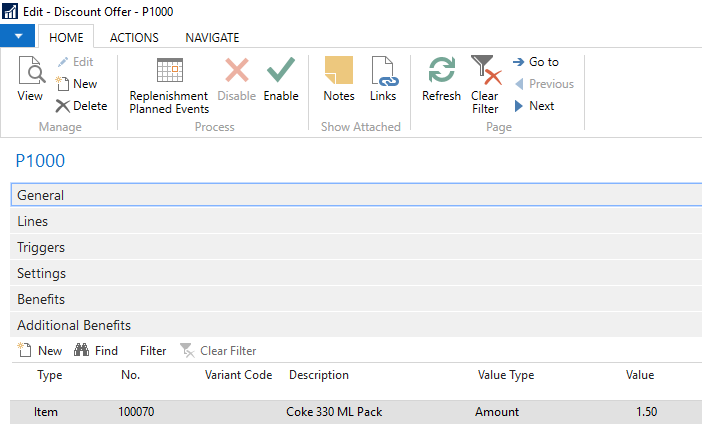This screenshot has width=702, height=437.
Task: Open the Links attachment icon
Action: coord(384,71)
